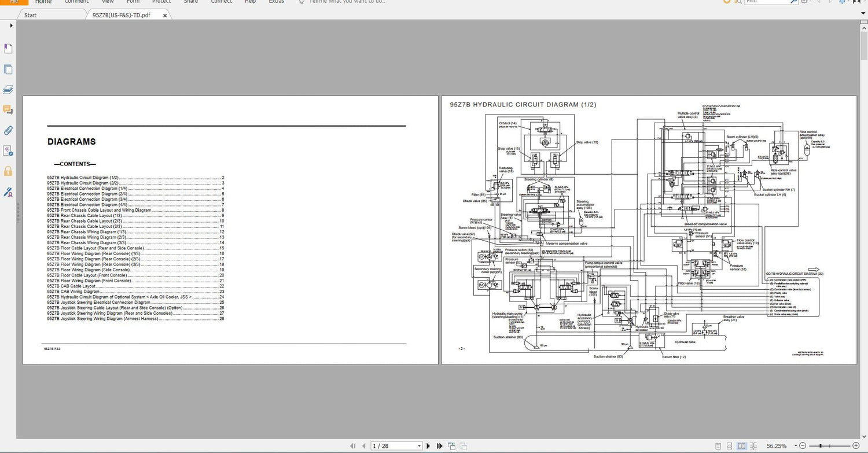This screenshot has height=453, width=868.
Task: Open the sign and certify panel
Action: point(8,191)
